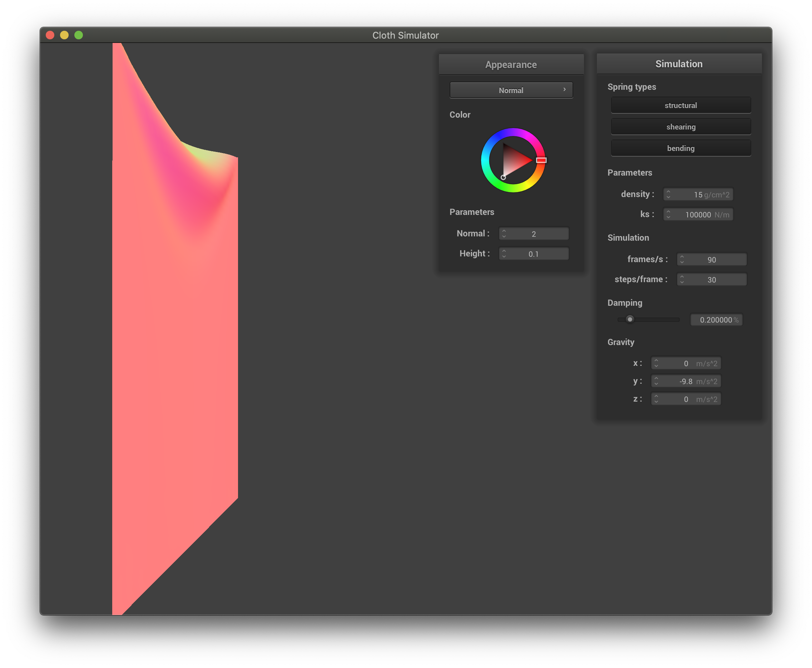Toggle the shearing spring type
812x668 pixels.
[x=680, y=127]
